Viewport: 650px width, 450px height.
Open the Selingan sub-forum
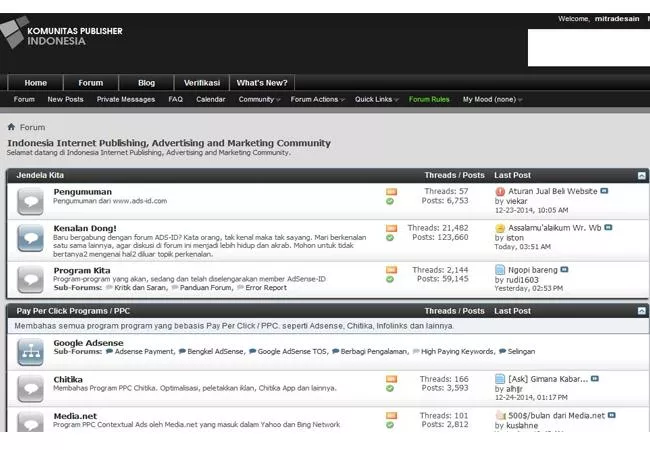(521, 351)
